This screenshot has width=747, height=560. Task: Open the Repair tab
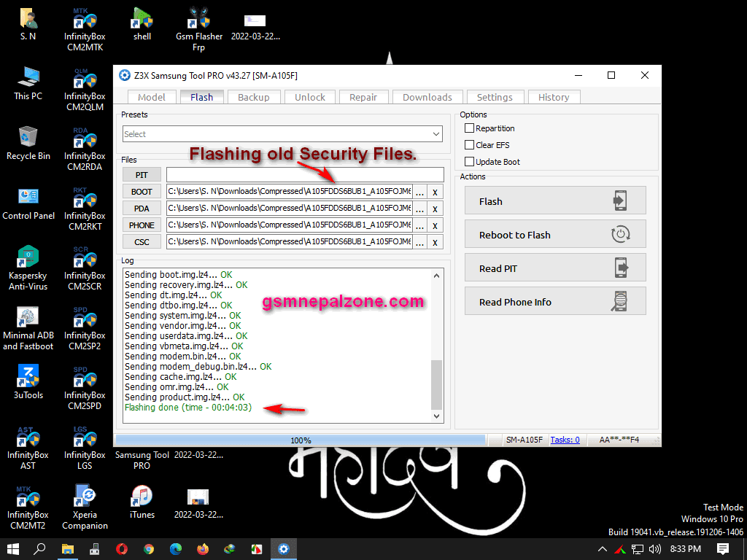coord(363,97)
